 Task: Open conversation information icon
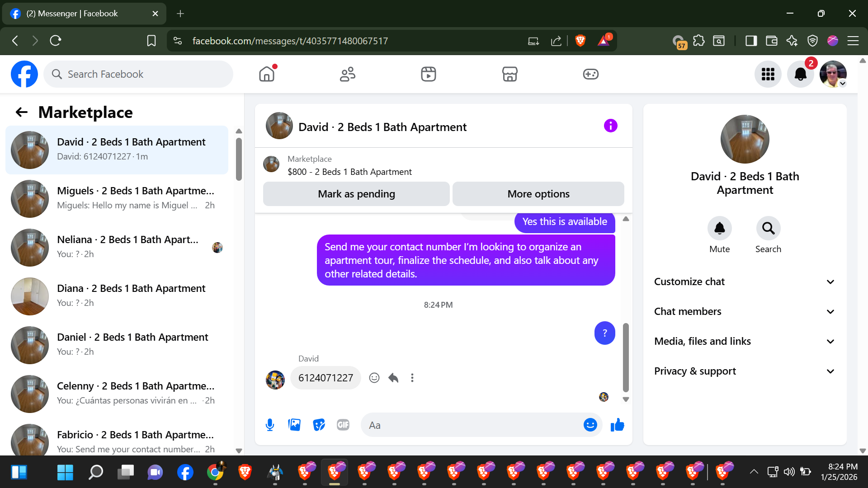click(x=610, y=126)
